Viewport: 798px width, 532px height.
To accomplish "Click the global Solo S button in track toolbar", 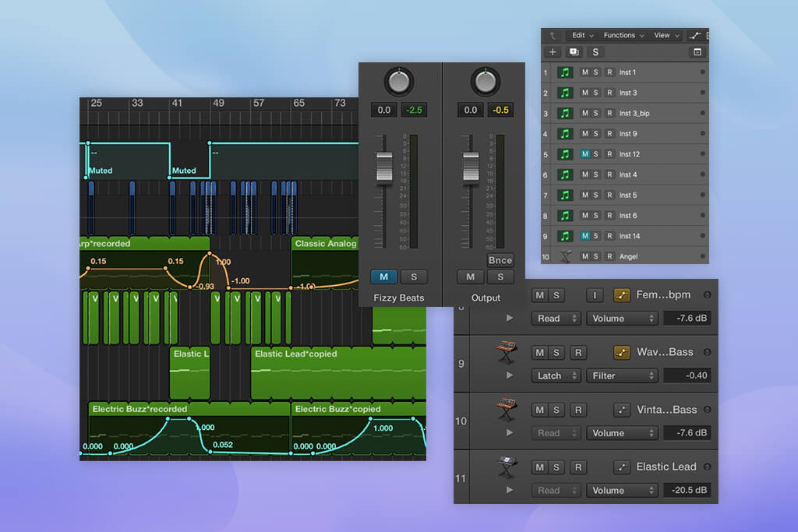I will coord(595,52).
